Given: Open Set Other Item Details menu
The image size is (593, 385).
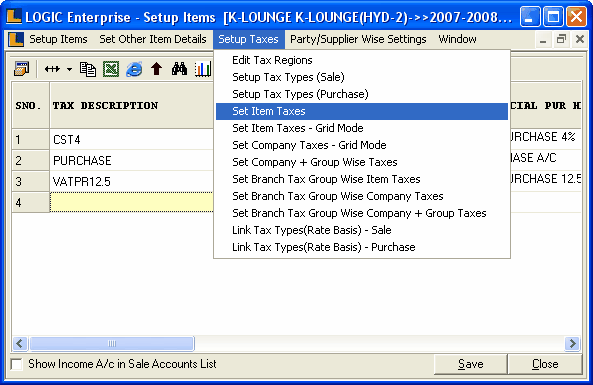Looking at the screenshot, I should click(x=153, y=39).
